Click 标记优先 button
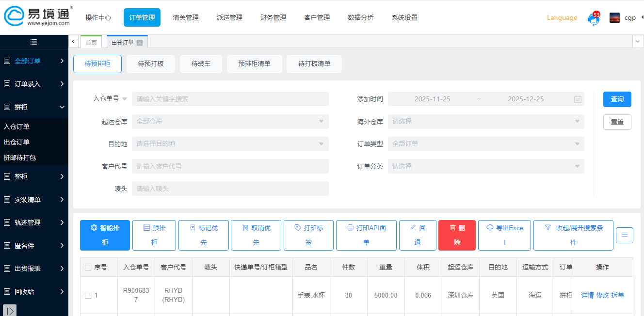Screen dimensions: 644x316 (x=204, y=235)
